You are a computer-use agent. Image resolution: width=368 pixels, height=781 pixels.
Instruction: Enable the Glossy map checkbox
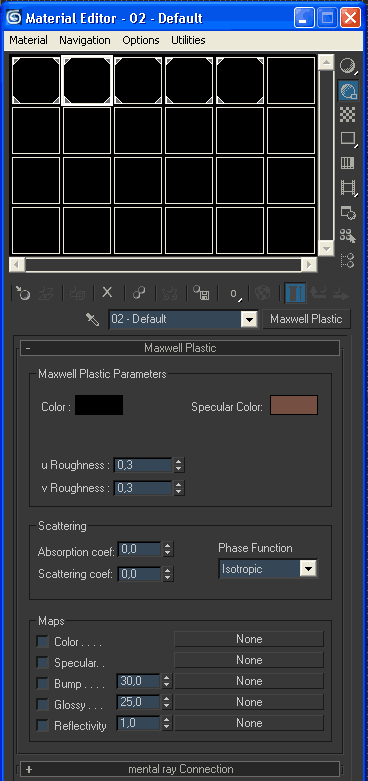(x=42, y=705)
